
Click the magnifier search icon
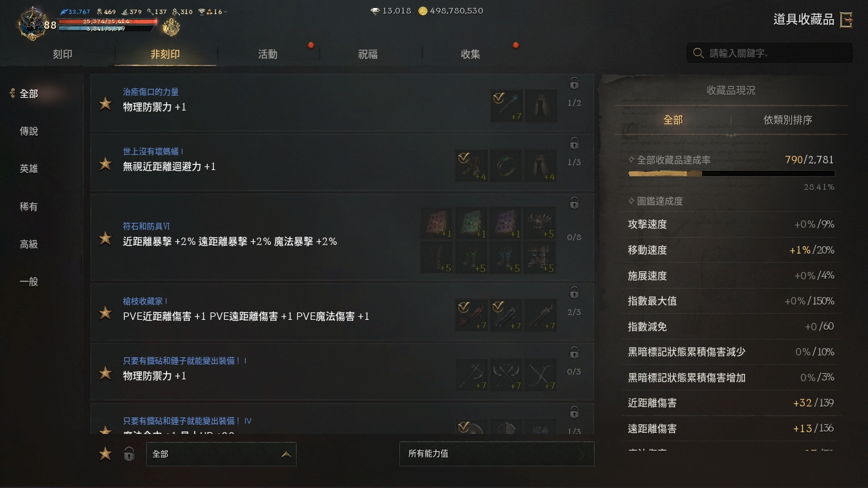698,53
